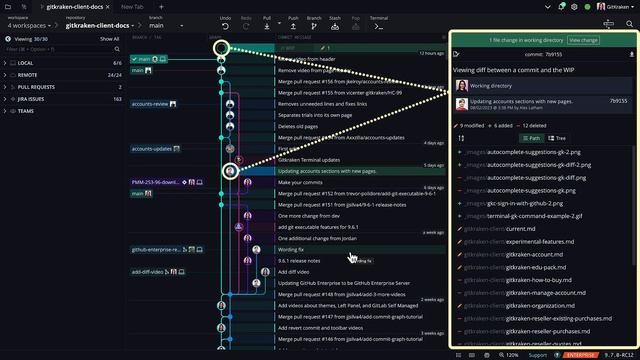Image resolution: width=640 pixels, height=360 pixels.
Task: Select commit '9.6.1 release notes'
Action: 299,261
